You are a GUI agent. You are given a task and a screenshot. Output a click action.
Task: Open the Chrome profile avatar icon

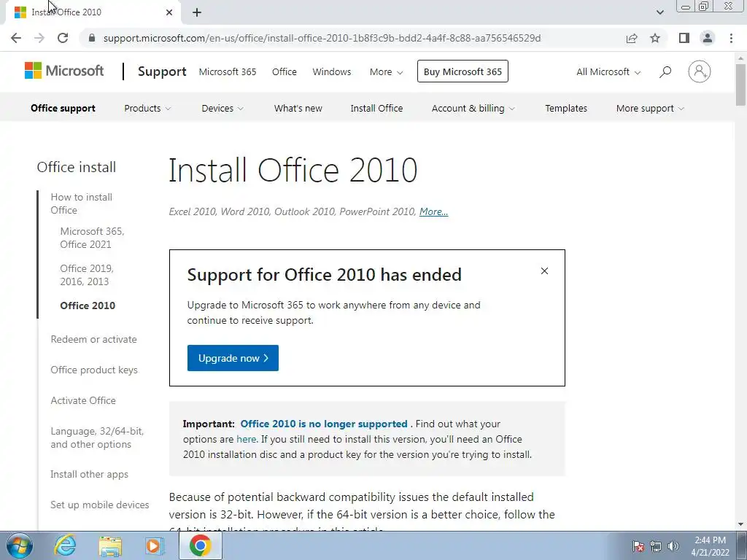pos(708,38)
